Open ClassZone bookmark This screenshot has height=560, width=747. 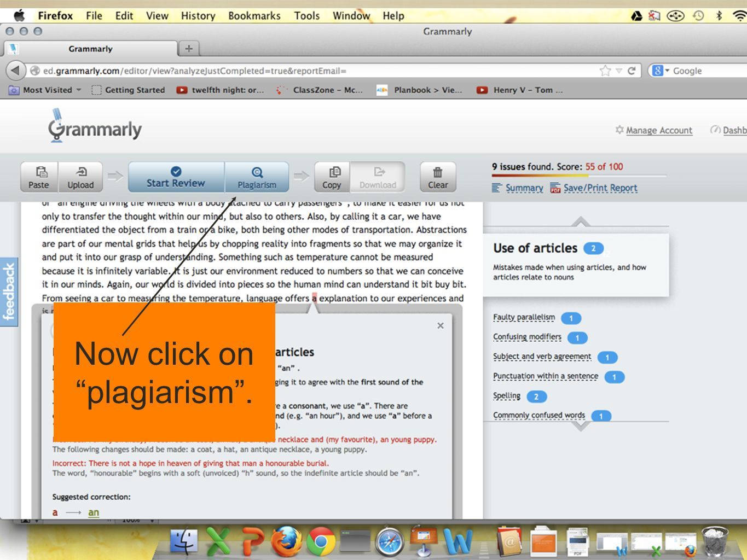pos(320,90)
